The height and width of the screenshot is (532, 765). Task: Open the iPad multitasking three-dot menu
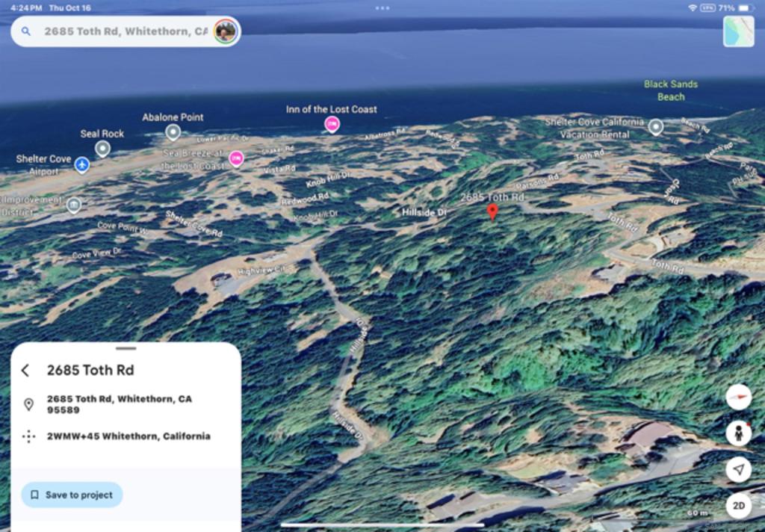coord(382,7)
